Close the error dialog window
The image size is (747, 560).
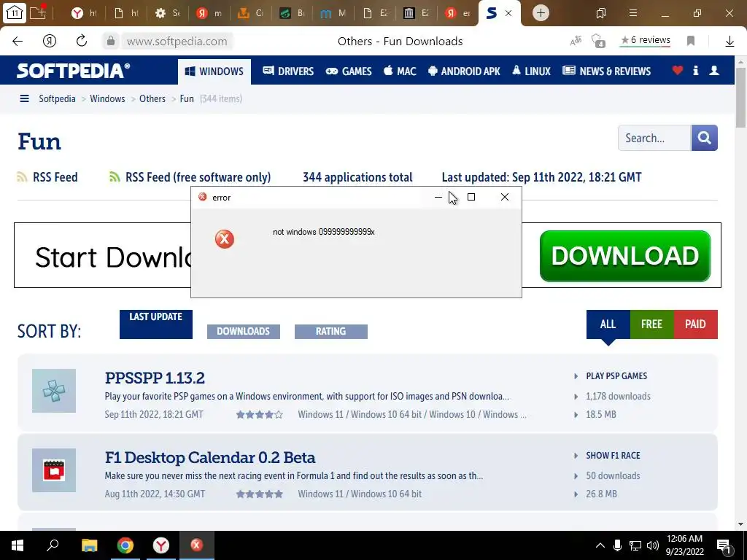click(505, 197)
